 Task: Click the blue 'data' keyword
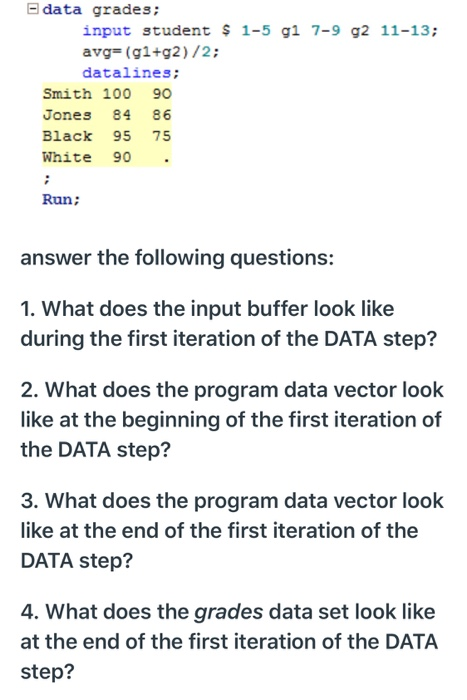62,9
